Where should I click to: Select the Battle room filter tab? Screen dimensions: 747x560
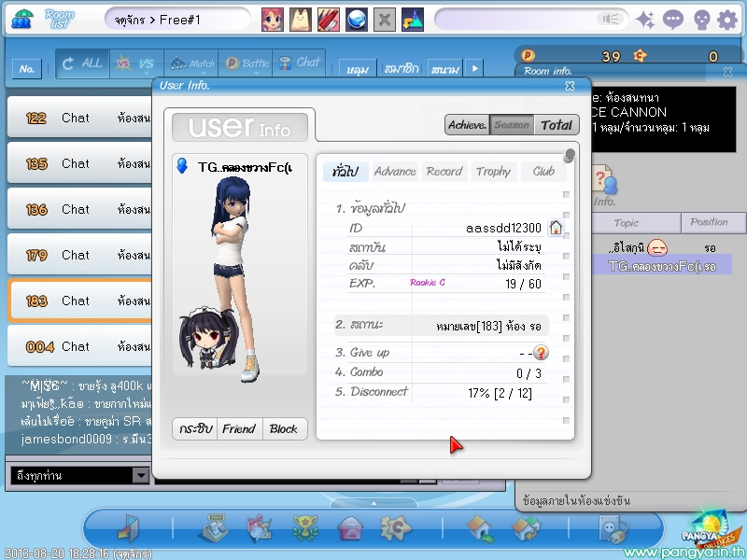[246, 63]
